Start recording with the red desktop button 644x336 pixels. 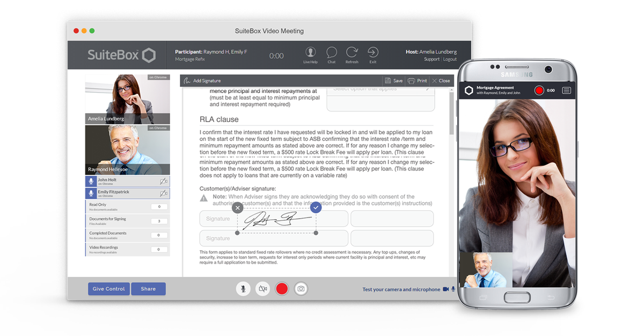[x=282, y=289]
